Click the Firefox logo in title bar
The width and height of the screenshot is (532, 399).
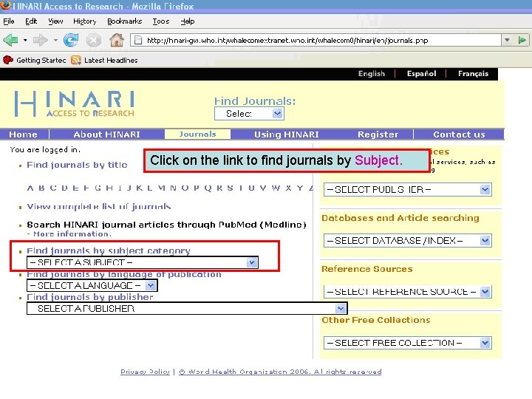pos(5,6)
